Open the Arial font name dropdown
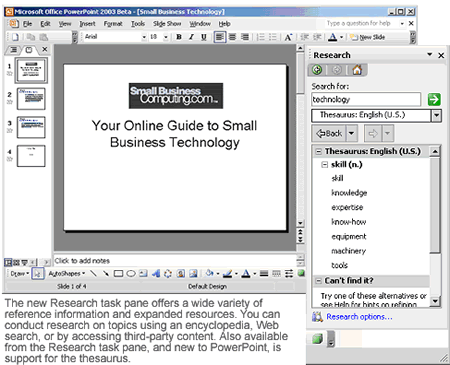 tap(144, 37)
